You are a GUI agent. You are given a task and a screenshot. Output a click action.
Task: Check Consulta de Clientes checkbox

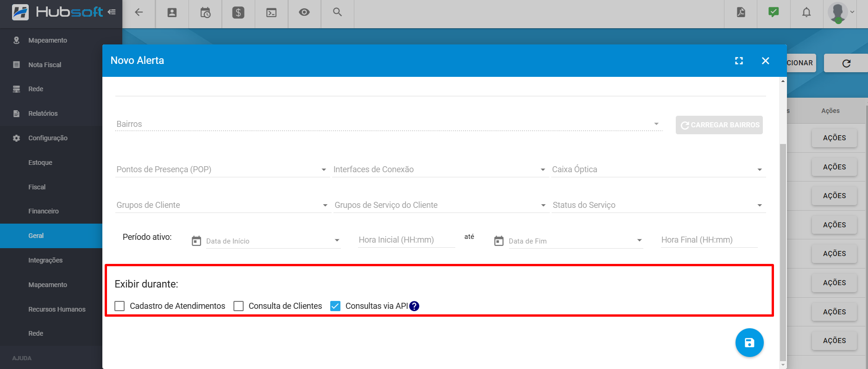[x=239, y=306]
